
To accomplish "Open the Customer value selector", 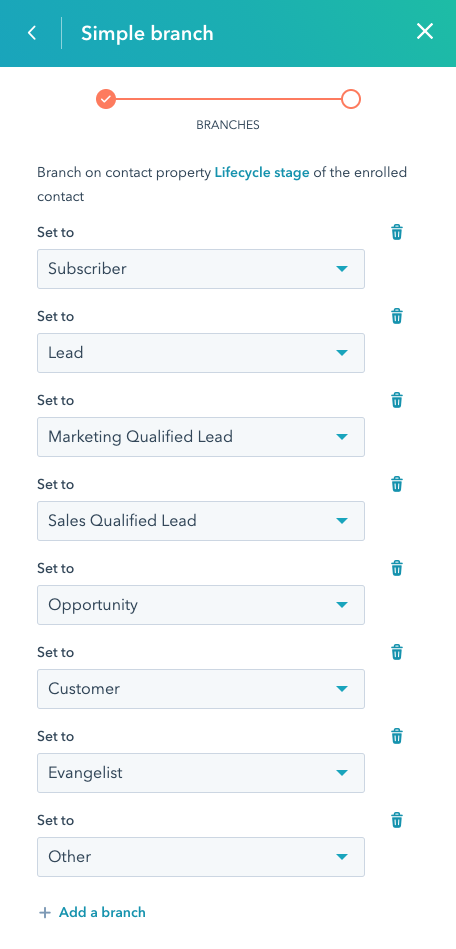I will [x=200, y=689].
